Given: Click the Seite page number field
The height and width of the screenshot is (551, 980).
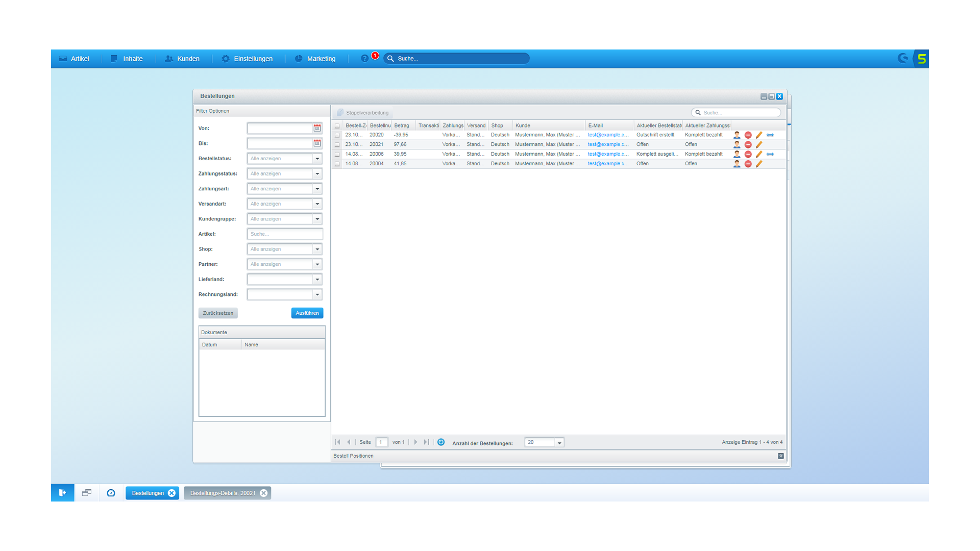Looking at the screenshot, I should coord(381,442).
